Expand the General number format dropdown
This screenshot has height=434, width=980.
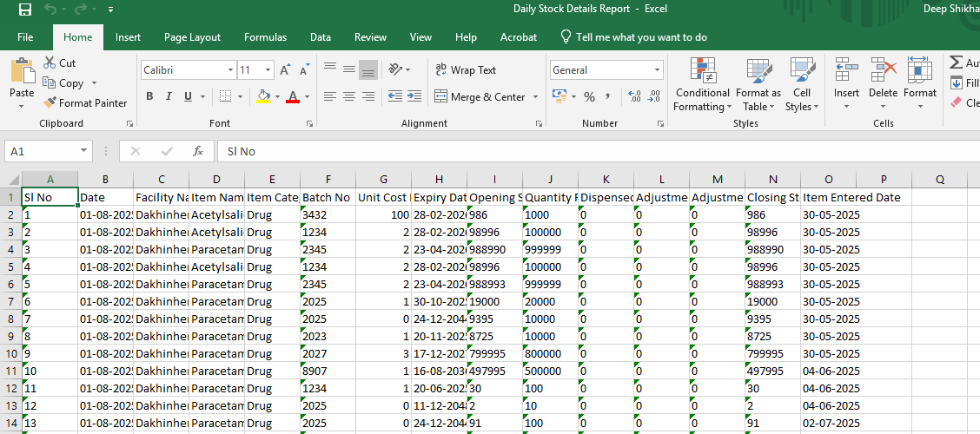tap(657, 70)
